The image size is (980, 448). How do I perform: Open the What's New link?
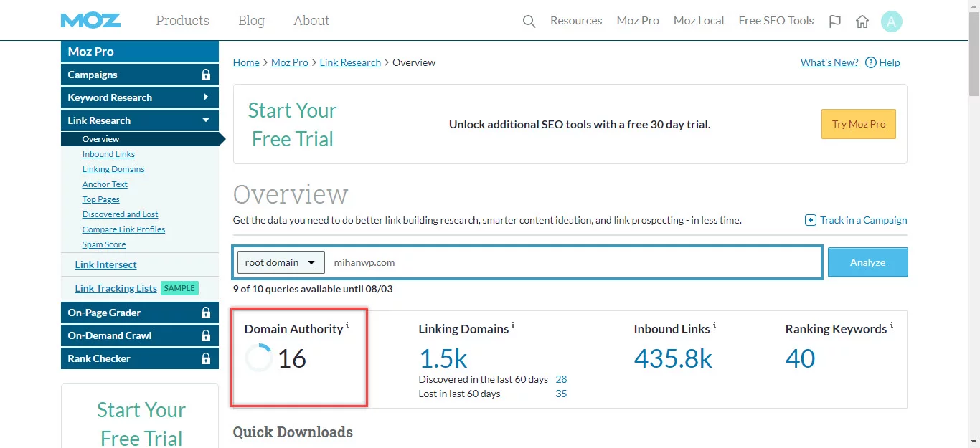click(829, 62)
